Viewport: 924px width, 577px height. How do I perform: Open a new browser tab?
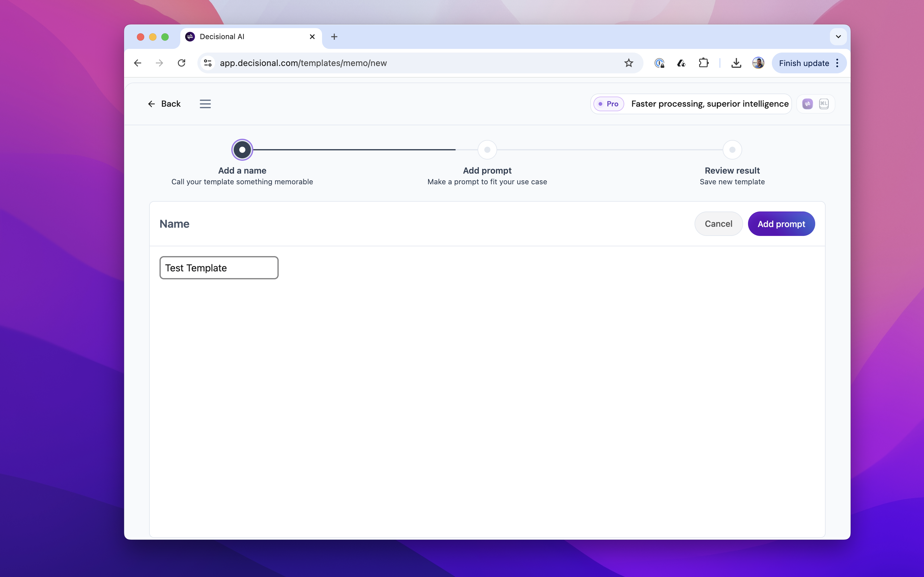coord(334,37)
